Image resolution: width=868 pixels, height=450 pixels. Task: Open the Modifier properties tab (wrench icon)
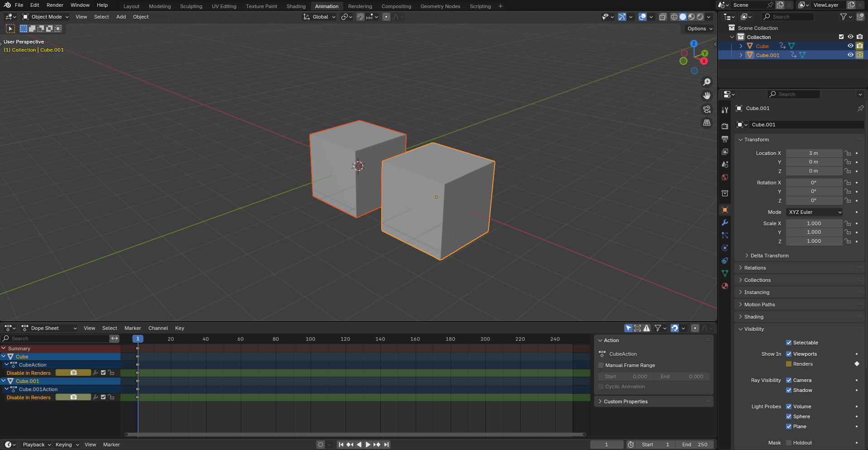724,223
